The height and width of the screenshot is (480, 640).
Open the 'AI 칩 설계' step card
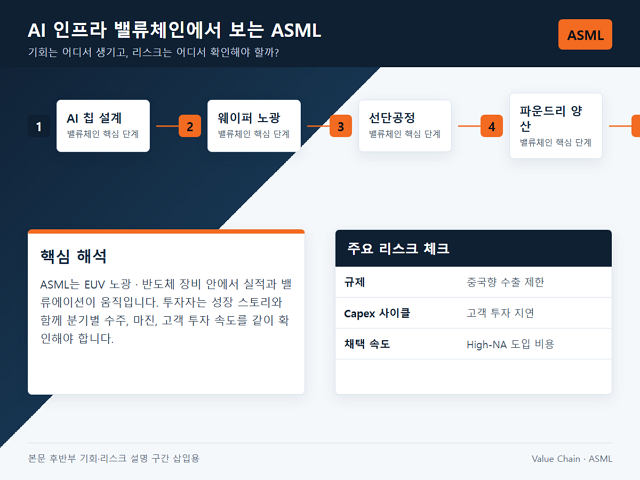pos(103,126)
